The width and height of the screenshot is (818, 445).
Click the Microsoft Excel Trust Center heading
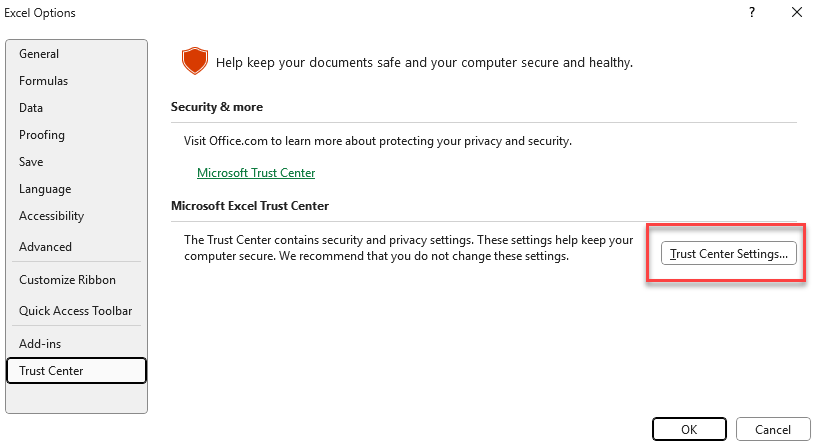click(250, 206)
